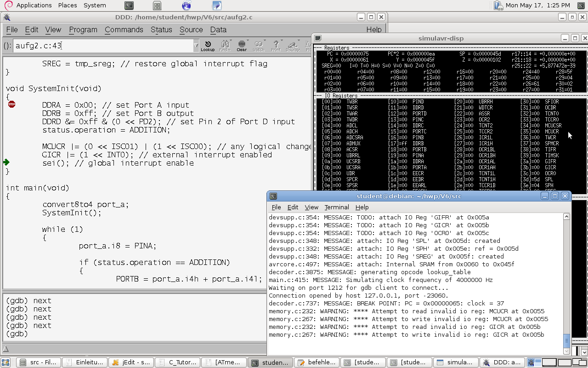Click the Lookup toolbar button in DDD
This screenshot has width=588, height=368.
[x=208, y=46]
